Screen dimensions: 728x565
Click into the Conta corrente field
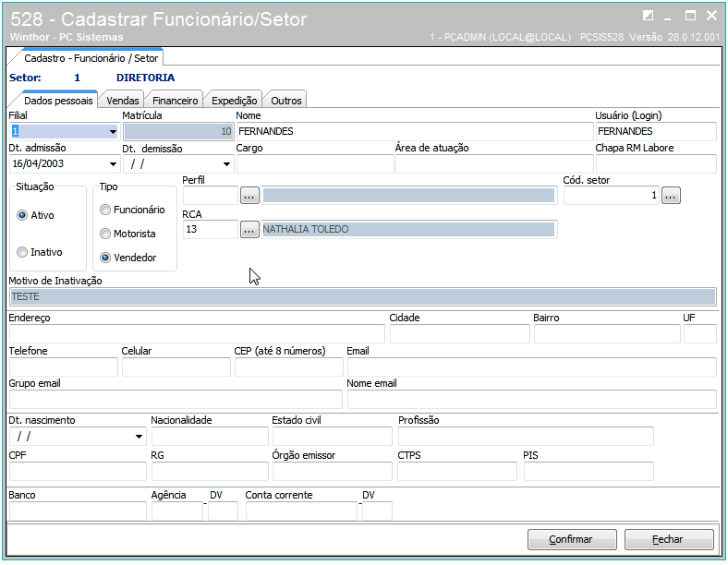301,511
